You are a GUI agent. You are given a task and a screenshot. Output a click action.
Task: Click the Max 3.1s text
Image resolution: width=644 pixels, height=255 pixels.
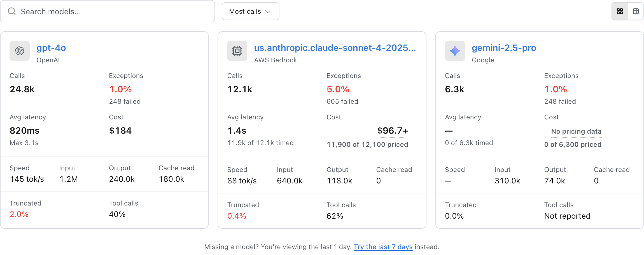(x=24, y=143)
